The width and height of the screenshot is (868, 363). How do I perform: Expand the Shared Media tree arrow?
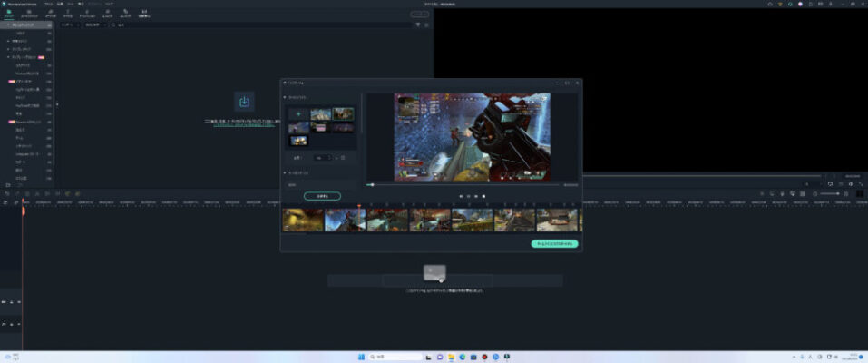(8, 41)
